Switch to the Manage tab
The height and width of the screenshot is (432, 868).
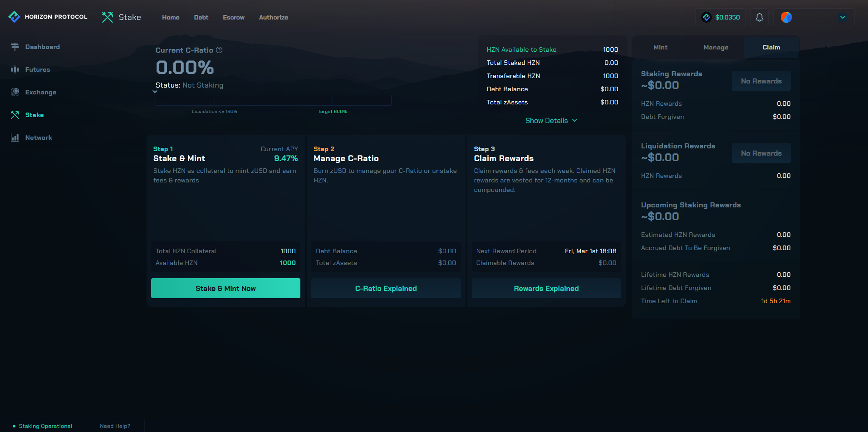[x=716, y=47]
